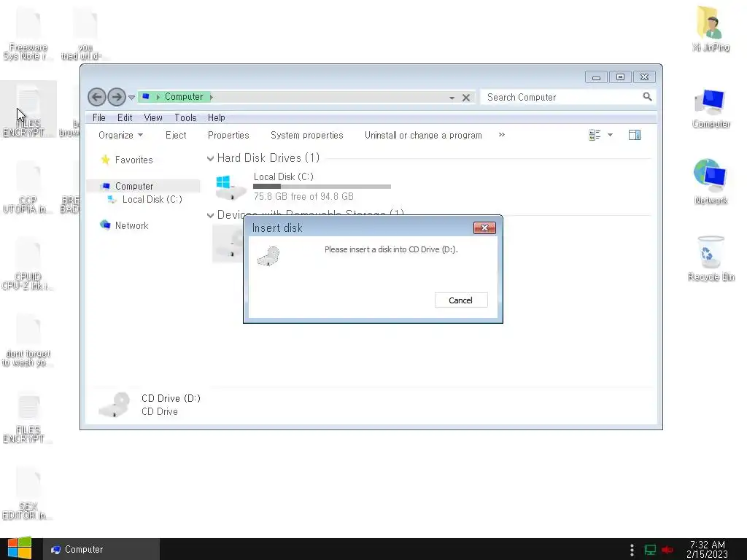Collapse the Hard Disk Drives group
Image resolution: width=747 pixels, height=560 pixels.
coord(210,158)
